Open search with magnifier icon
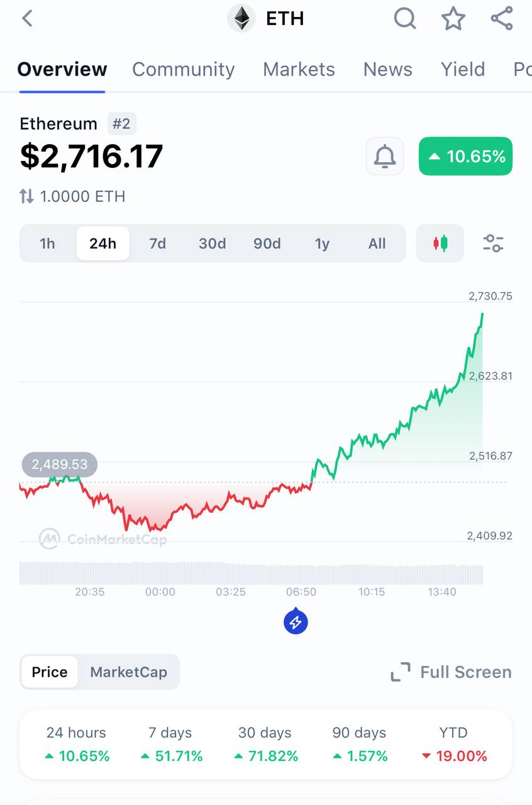The width and height of the screenshot is (532, 805). [x=405, y=19]
